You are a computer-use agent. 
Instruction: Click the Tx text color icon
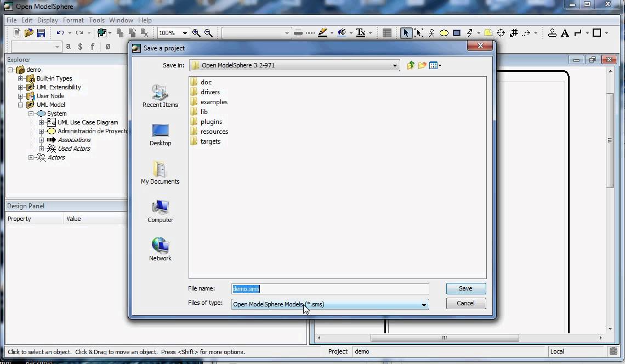pyautogui.click(x=361, y=33)
